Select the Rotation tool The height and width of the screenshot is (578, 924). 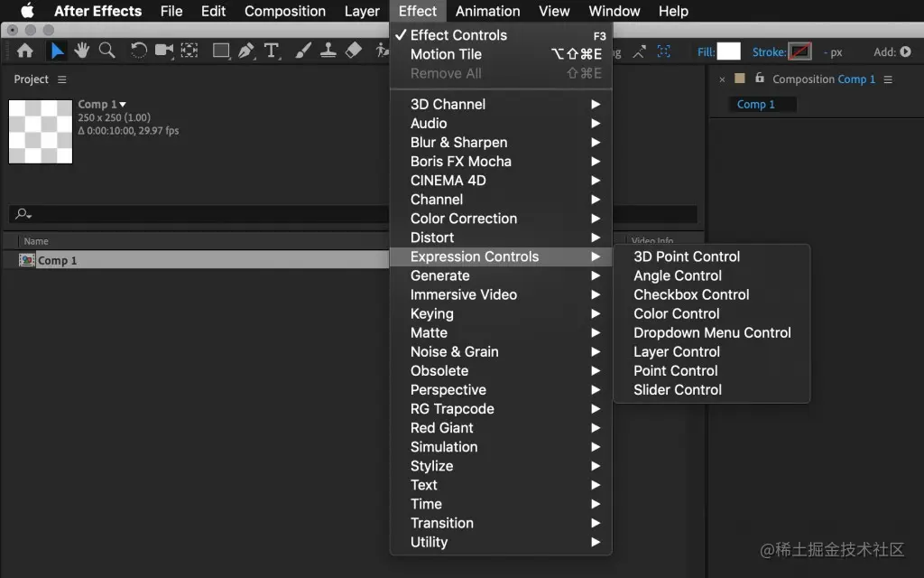pyautogui.click(x=138, y=51)
